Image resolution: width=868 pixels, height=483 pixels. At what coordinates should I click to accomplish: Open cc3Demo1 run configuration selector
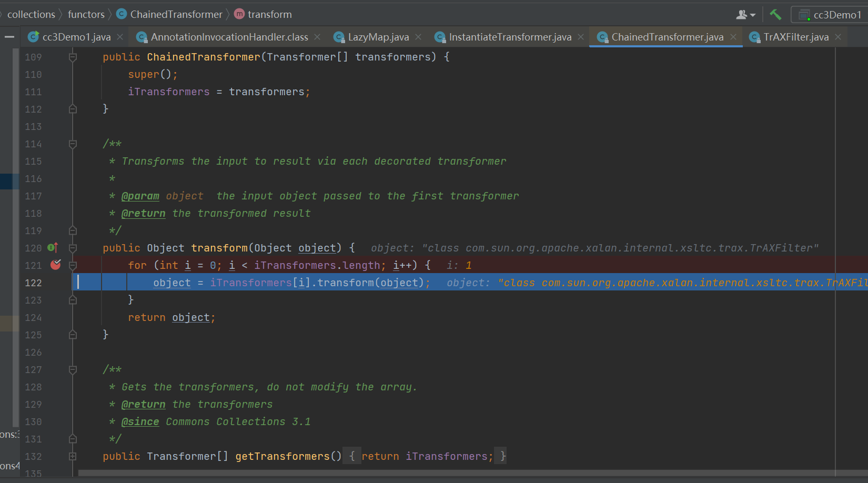(829, 15)
